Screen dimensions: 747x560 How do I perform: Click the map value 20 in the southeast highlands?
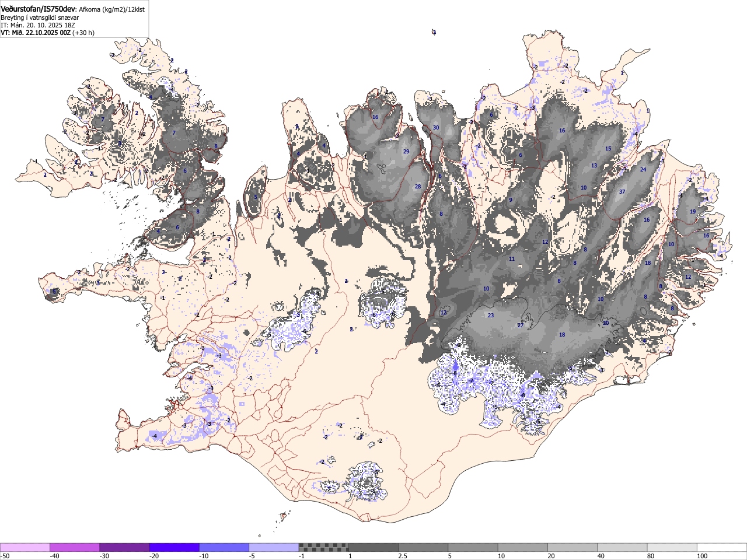pyautogui.click(x=606, y=323)
